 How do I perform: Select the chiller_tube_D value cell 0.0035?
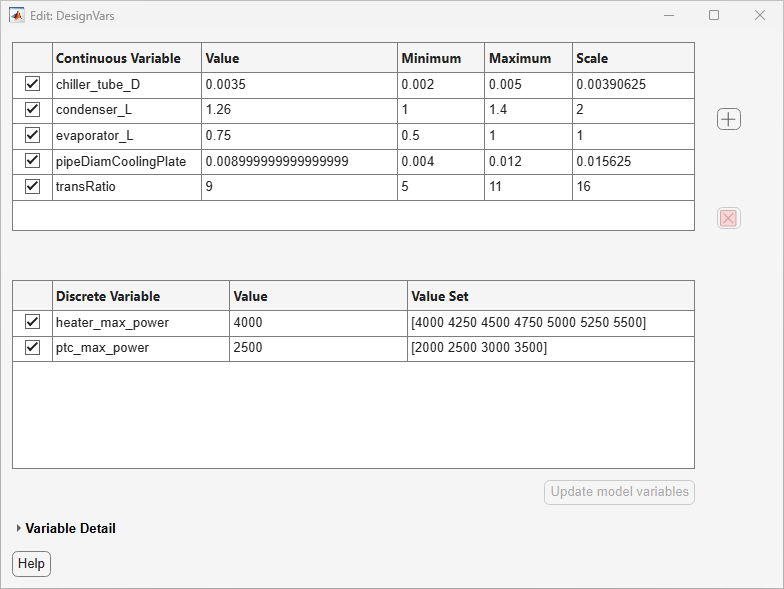tap(299, 85)
